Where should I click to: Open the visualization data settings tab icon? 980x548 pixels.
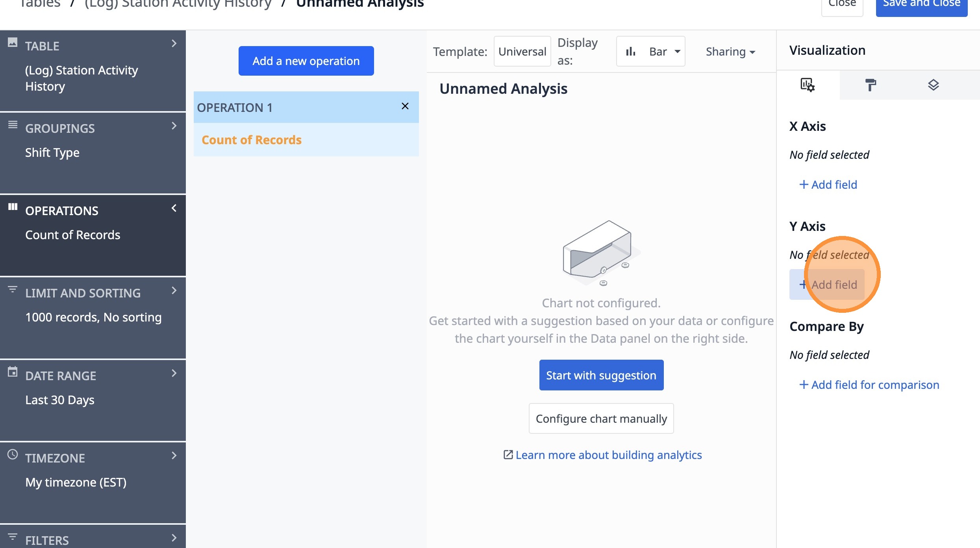(x=807, y=85)
